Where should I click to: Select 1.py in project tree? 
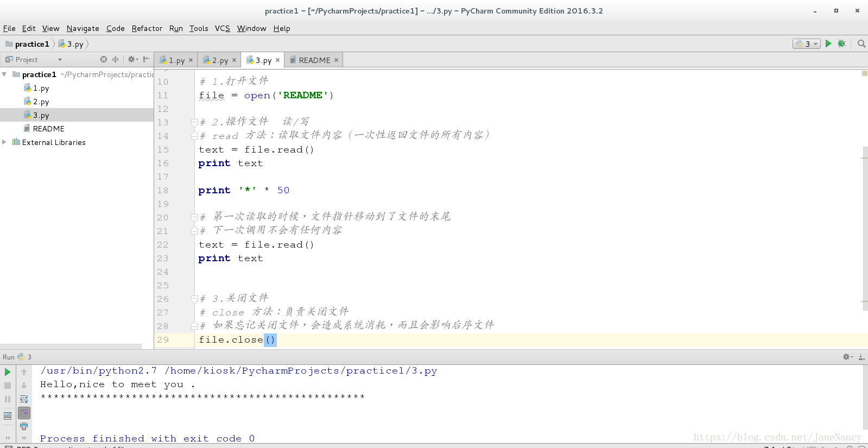[36, 88]
